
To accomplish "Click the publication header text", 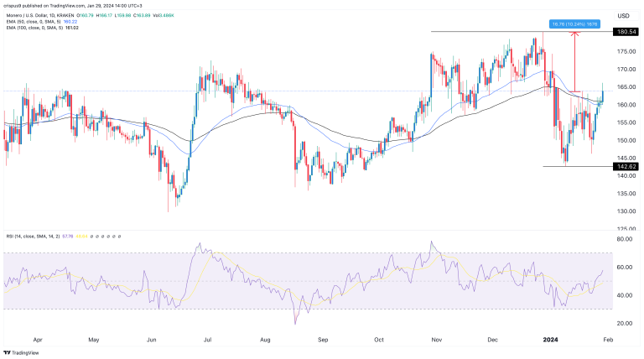I will point(73,6).
